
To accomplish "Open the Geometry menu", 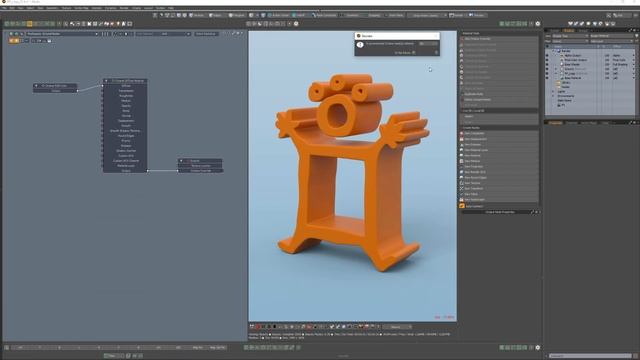I will click(52, 8).
